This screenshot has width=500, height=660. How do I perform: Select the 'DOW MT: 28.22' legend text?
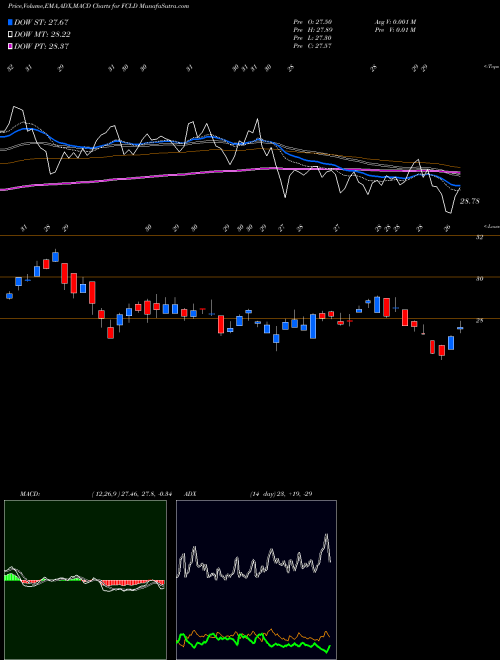pyautogui.click(x=42, y=35)
